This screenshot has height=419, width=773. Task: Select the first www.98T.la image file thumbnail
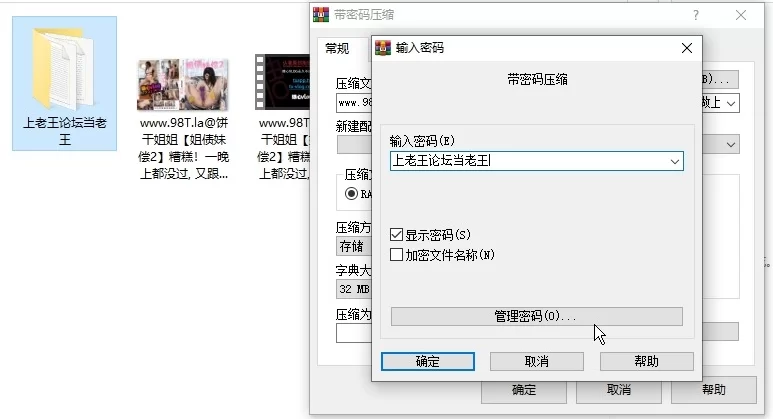pos(182,84)
